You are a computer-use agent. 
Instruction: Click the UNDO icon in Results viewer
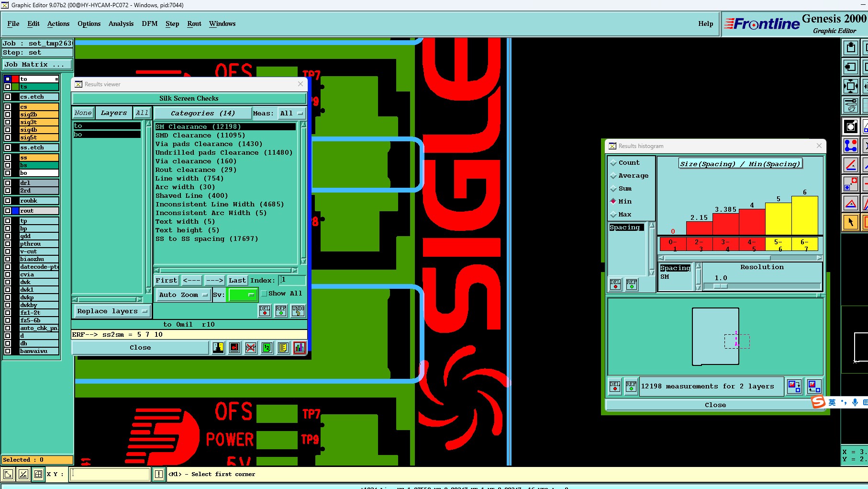pos(298,311)
